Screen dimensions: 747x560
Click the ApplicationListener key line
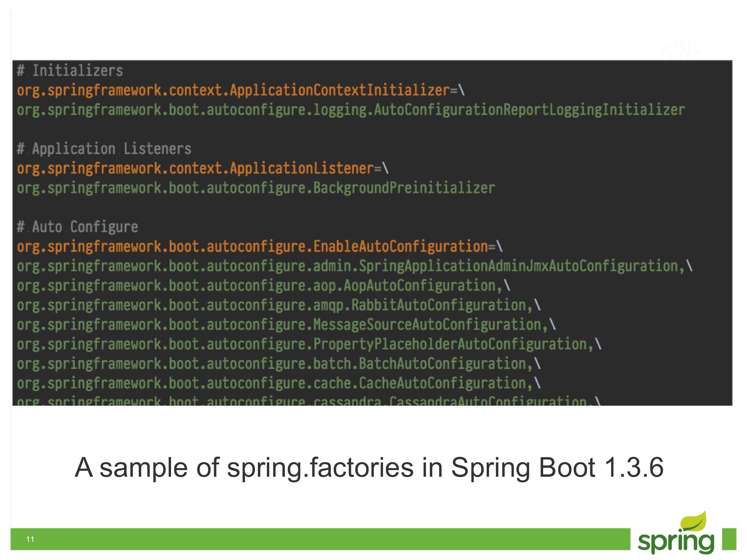tap(203, 169)
